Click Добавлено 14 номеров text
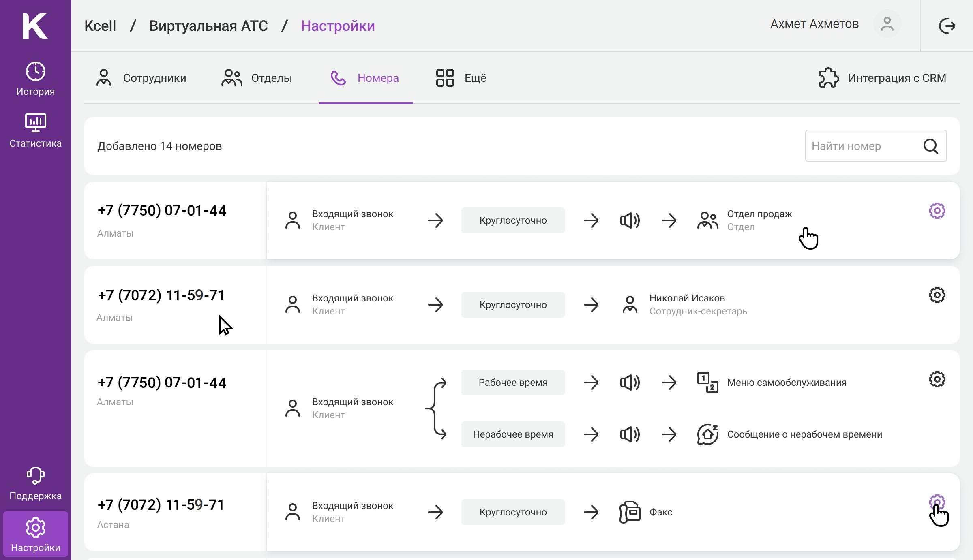The width and height of the screenshot is (973, 560). [159, 146]
